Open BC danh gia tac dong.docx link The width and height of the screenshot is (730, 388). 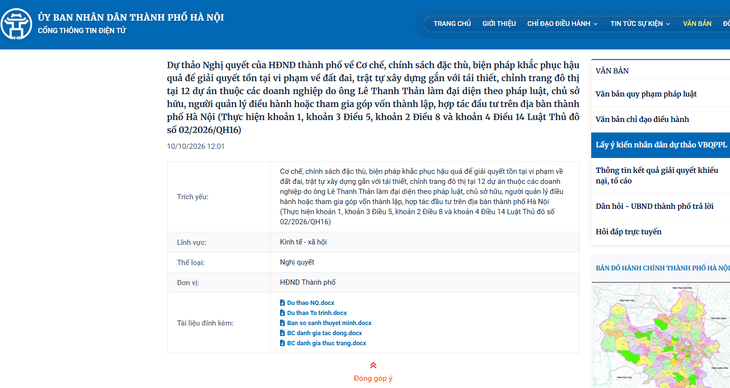click(324, 333)
